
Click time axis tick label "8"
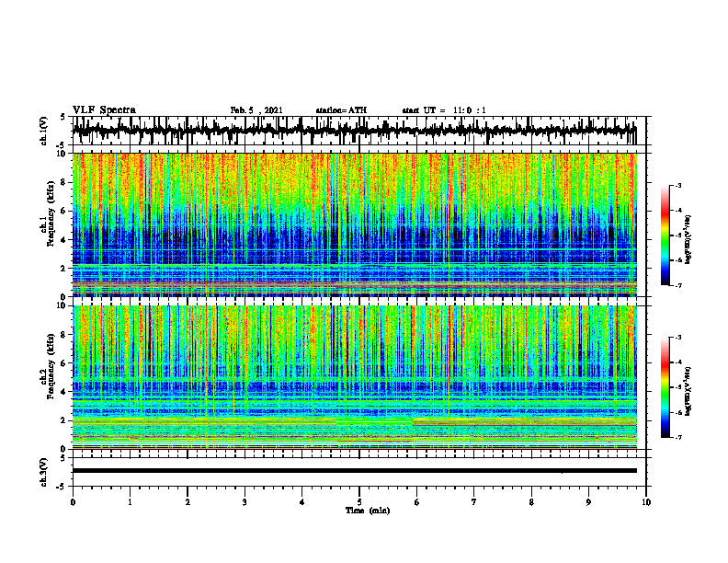click(x=531, y=501)
